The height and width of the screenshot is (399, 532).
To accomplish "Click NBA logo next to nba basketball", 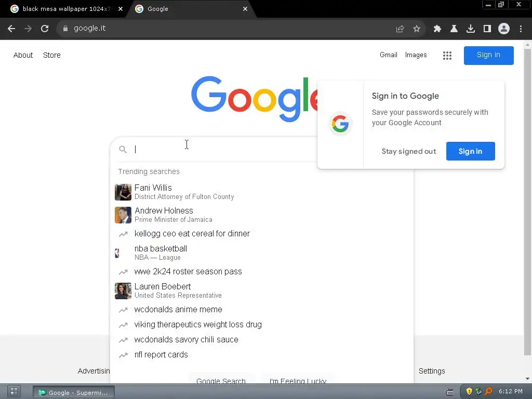I will [117, 253].
